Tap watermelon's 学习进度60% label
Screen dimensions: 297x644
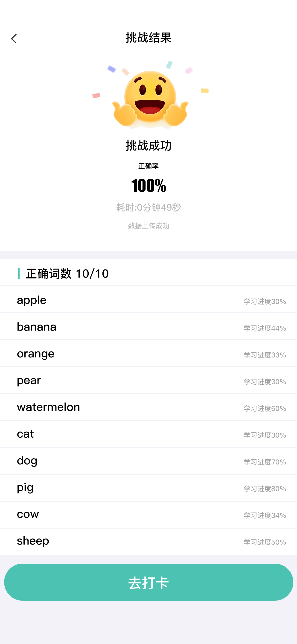(x=265, y=409)
